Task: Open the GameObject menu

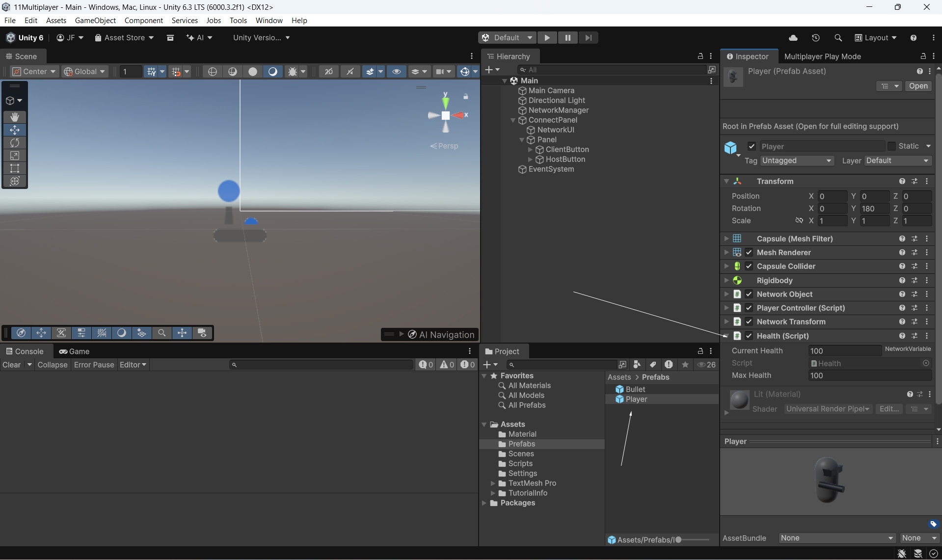Action: coord(95,20)
